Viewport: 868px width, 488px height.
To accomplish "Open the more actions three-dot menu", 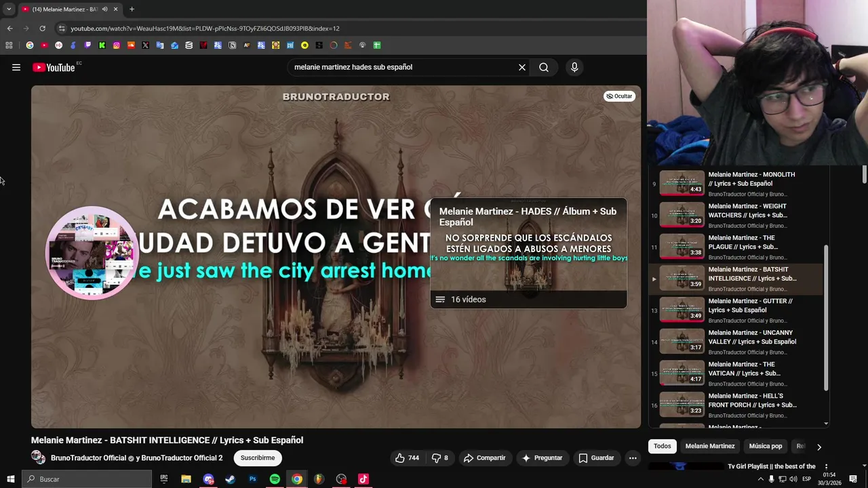I will 633,458.
